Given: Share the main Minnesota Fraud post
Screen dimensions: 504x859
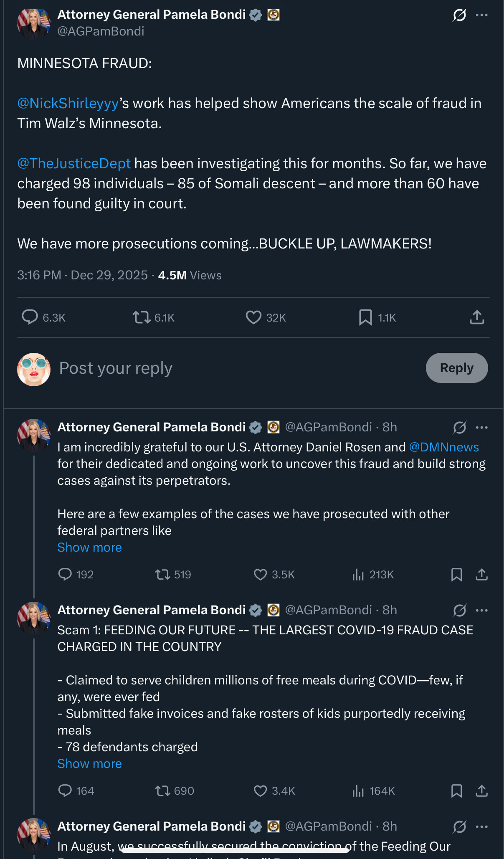Looking at the screenshot, I should coord(477,317).
